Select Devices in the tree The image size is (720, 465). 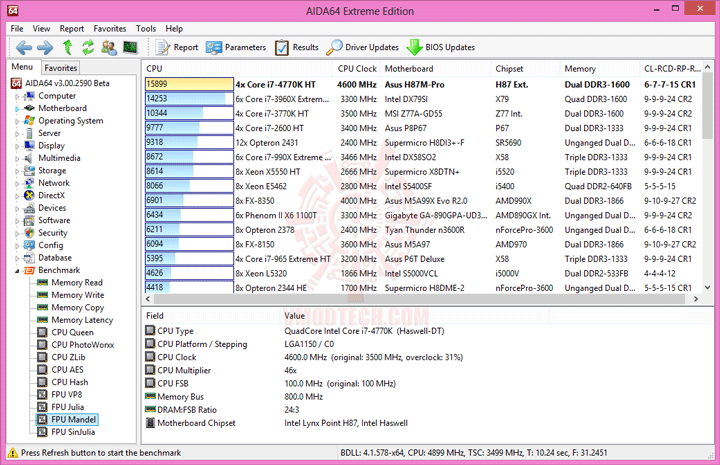click(x=52, y=207)
